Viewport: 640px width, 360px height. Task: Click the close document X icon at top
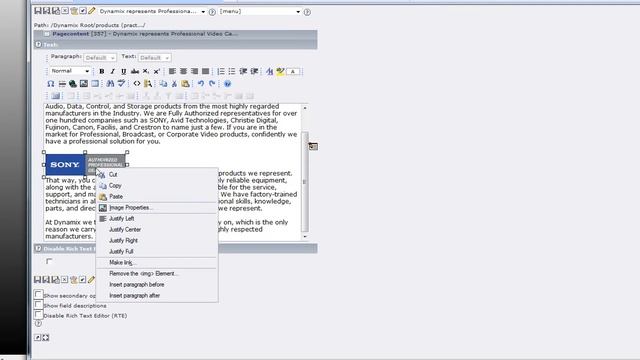tap(65, 11)
